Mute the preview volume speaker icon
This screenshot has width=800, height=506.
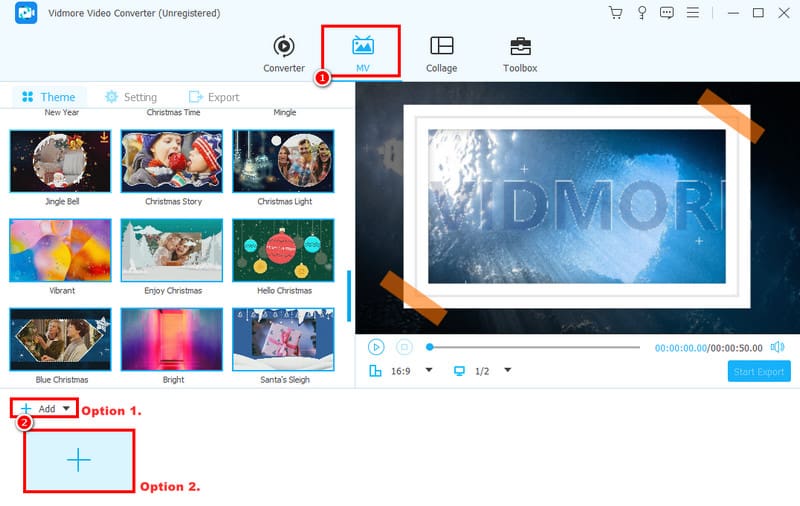[x=777, y=347]
